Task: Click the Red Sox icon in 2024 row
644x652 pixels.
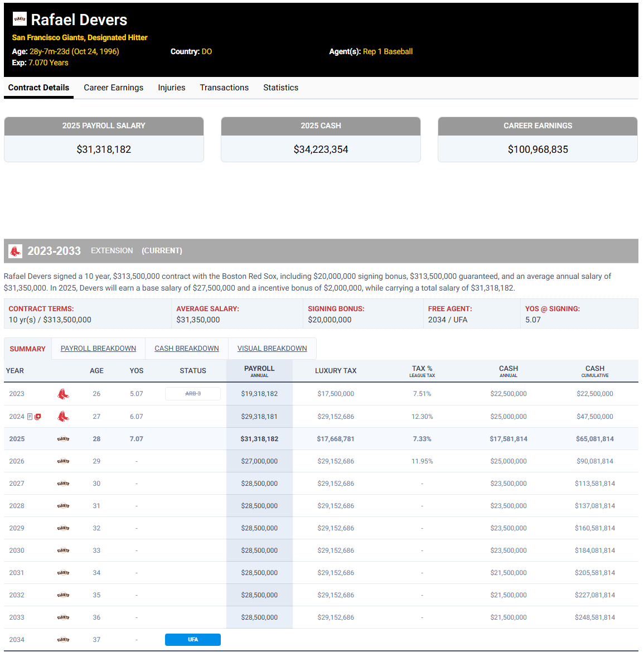Action: (63, 416)
